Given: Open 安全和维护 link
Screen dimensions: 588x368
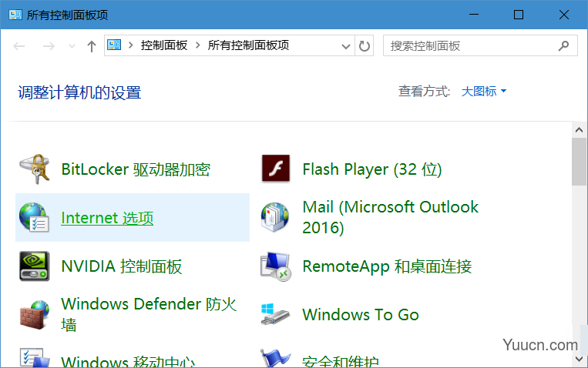Looking at the screenshot, I should pyautogui.click(x=341, y=361).
